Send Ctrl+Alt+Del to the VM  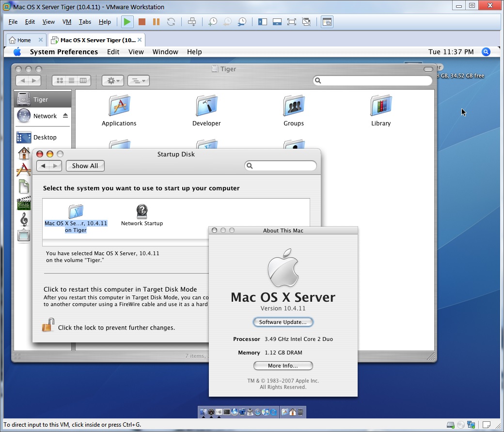[192, 22]
